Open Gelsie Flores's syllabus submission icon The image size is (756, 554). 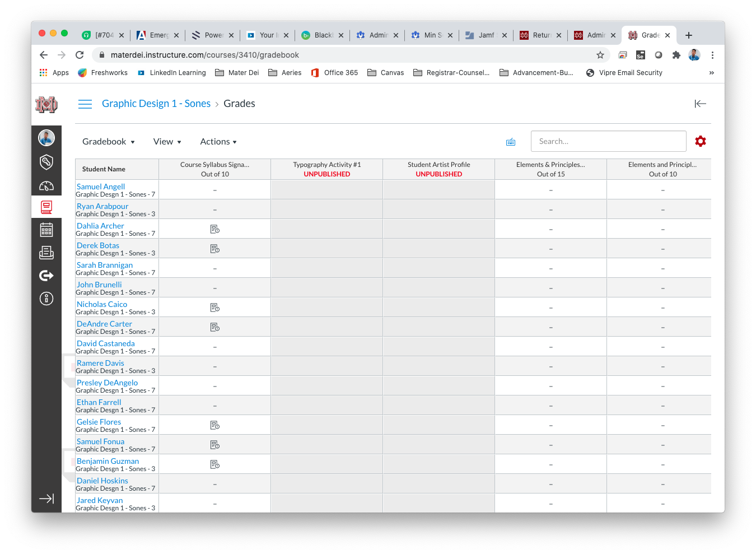pos(215,425)
